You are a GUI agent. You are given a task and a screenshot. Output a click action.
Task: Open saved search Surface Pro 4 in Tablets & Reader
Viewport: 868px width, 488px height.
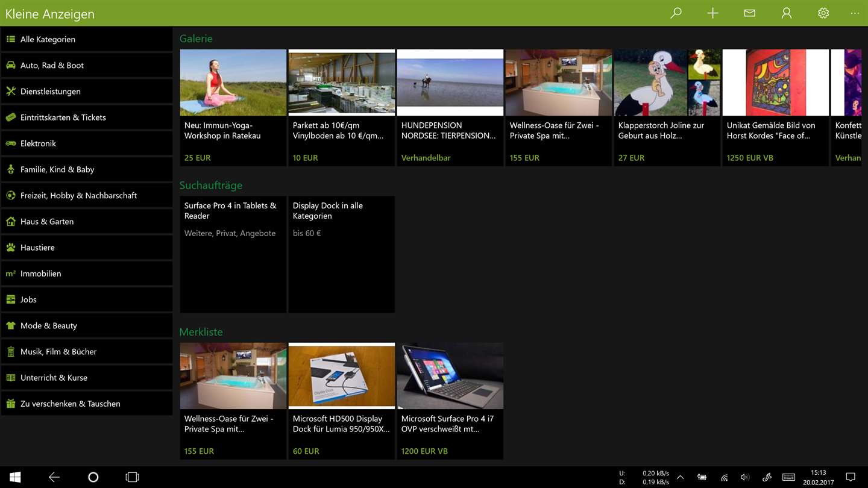(233, 254)
